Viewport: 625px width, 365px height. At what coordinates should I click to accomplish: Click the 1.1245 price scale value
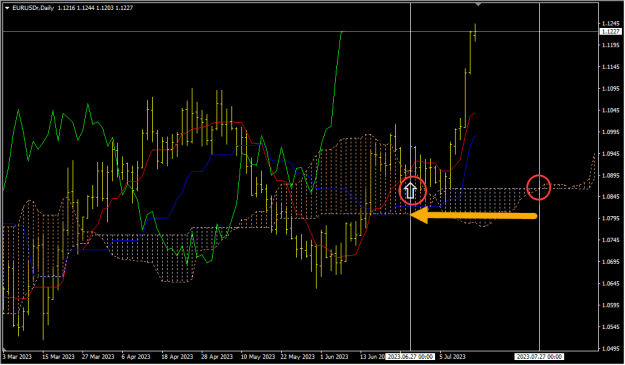pyautogui.click(x=611, y=23)
